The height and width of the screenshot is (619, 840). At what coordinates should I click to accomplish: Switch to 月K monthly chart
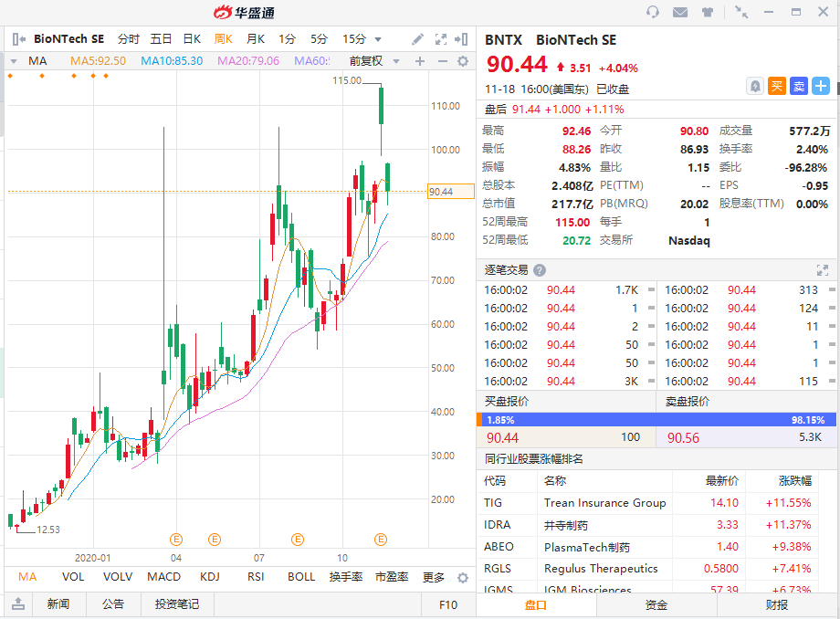pos(256,39)
